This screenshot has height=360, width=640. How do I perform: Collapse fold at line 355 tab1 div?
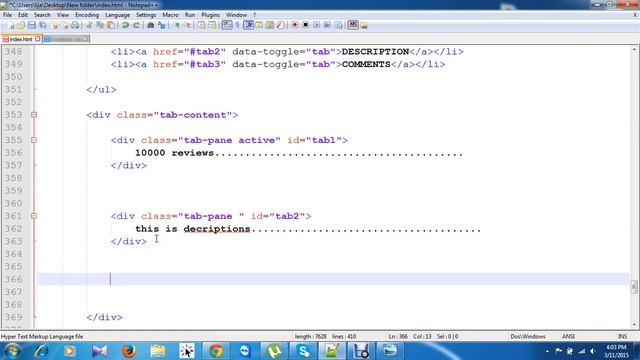(x=34, y=140)
